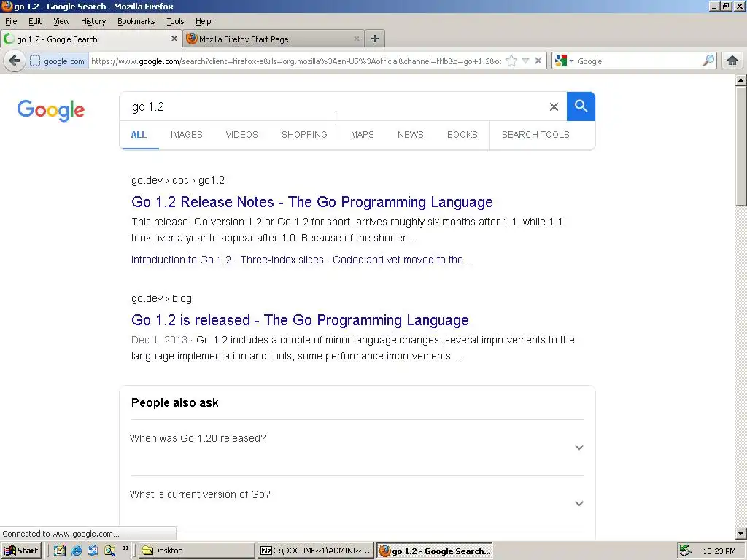Open Godoc and vet moved sitelink

click(402, 260)
